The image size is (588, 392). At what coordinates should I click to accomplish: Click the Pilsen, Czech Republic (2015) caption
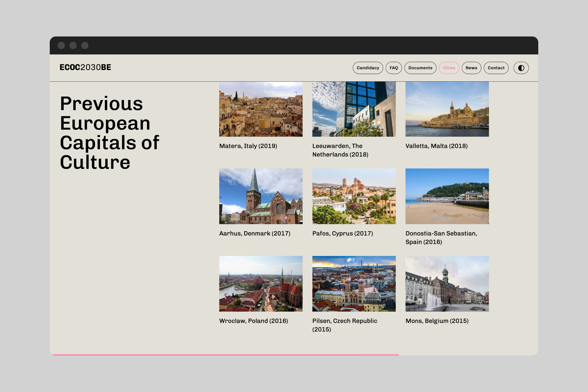(x=345, y=325)
